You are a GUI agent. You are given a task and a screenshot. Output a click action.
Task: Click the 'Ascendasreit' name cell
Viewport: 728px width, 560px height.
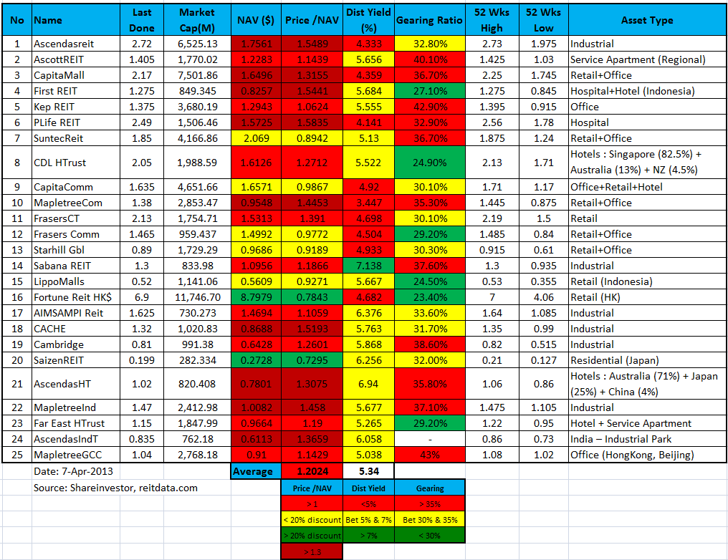(76, 44)
